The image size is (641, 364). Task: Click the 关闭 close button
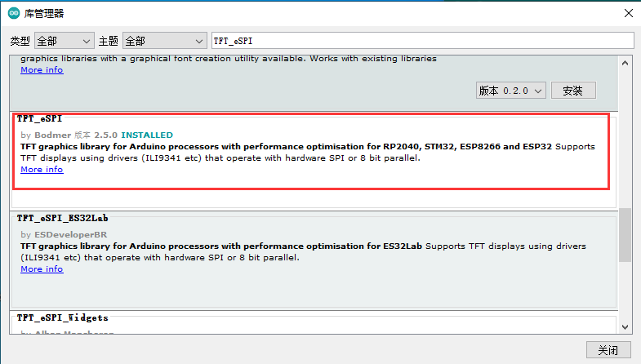[x=608, y=350]
